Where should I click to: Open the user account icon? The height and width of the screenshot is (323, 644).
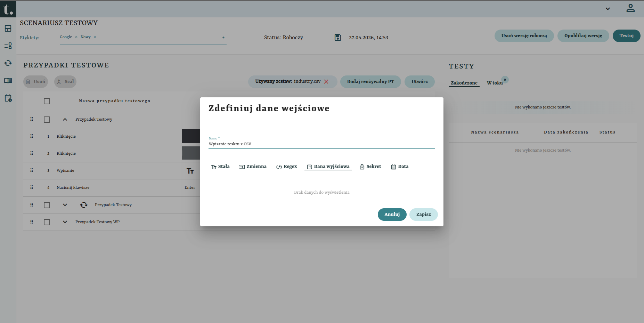(x=630, y=8)
